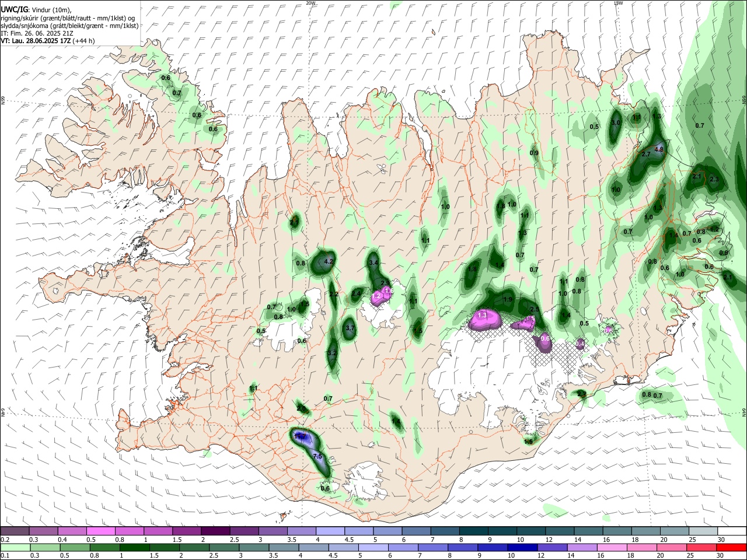Screen dimensions: 747x560
Task: Select the '1.9' precipitation value on the map
Action: [508, 300]
